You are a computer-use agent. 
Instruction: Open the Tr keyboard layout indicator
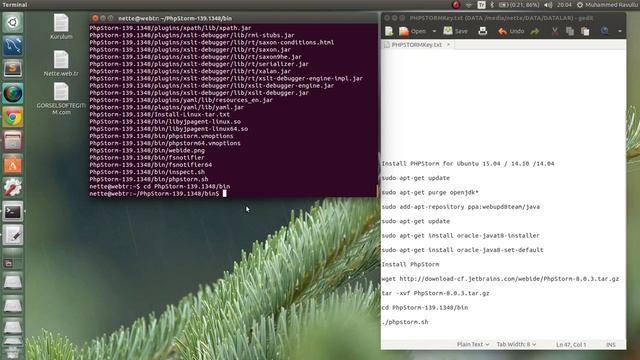click(482, 5)
